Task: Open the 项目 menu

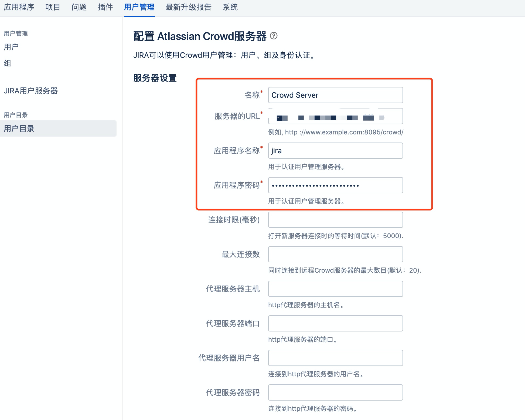Action: (53, 7)
